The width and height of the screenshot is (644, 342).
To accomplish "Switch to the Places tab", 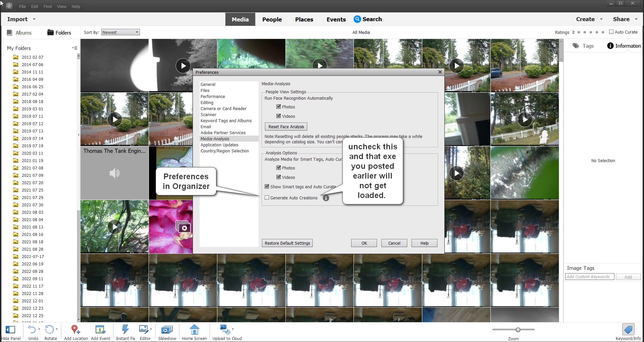I will click(304, 19).
